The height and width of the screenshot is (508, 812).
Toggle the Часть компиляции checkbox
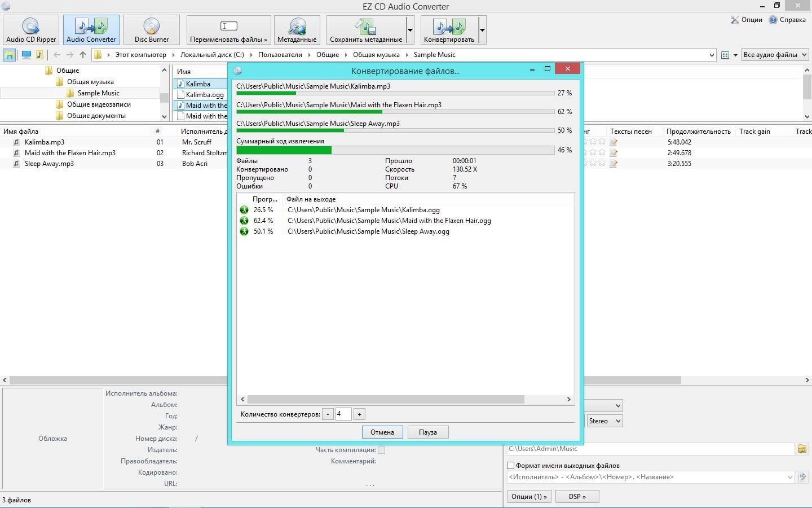click(x=381, y=450)
